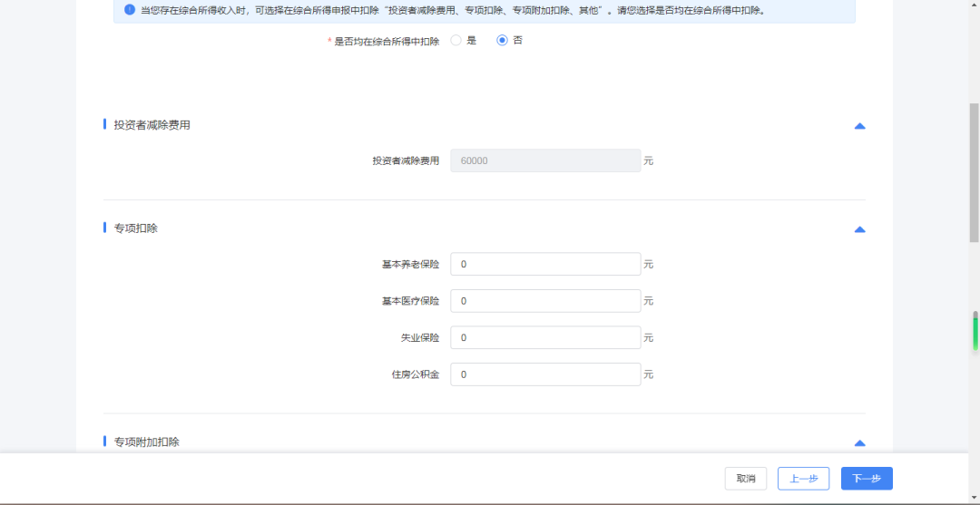Focus the 基本养老保险 input field
980x505 pixels.
click(545, 264)
